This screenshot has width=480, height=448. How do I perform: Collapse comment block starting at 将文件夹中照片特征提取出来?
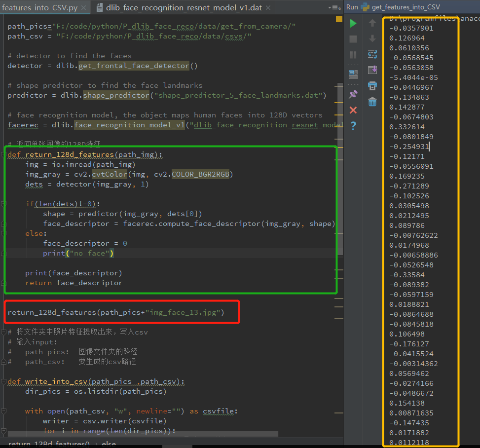coord(3,332)
